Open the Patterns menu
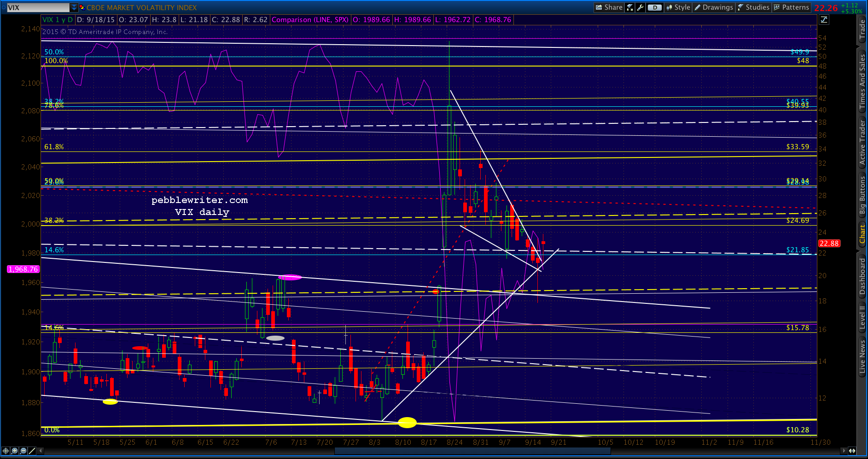 (791, 7)
